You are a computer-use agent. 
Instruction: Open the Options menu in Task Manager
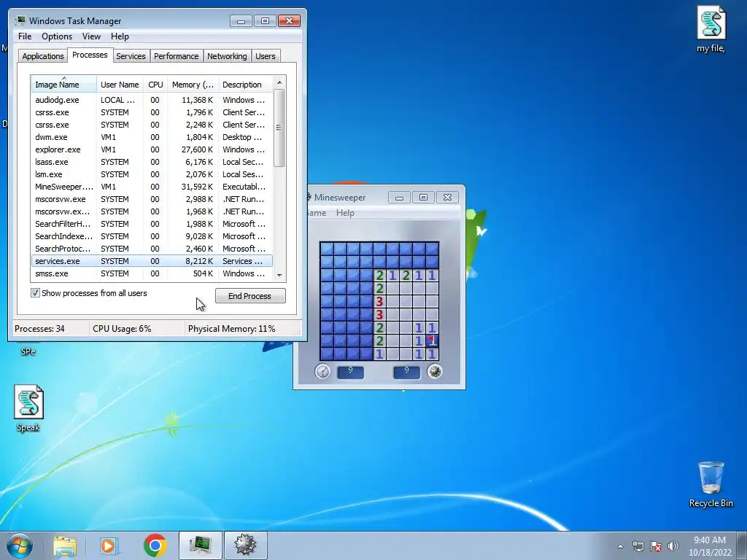coord(57,36)
